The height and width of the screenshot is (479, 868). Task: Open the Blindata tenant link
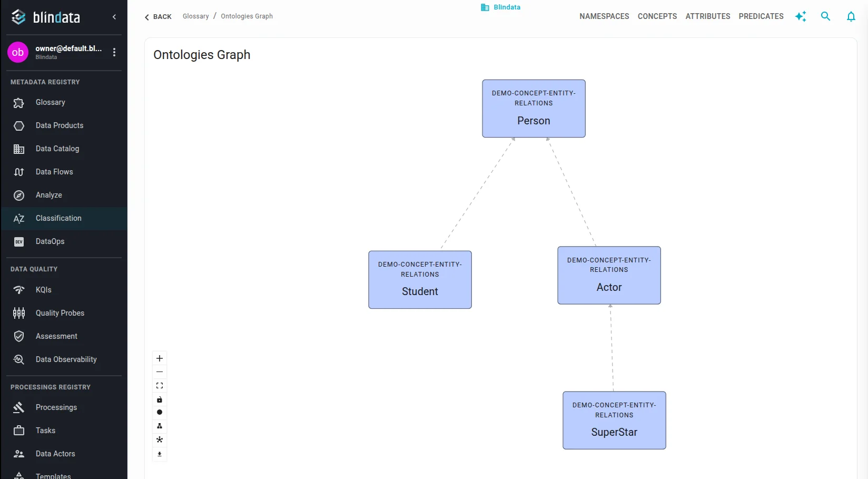click(x=500, y=7)
